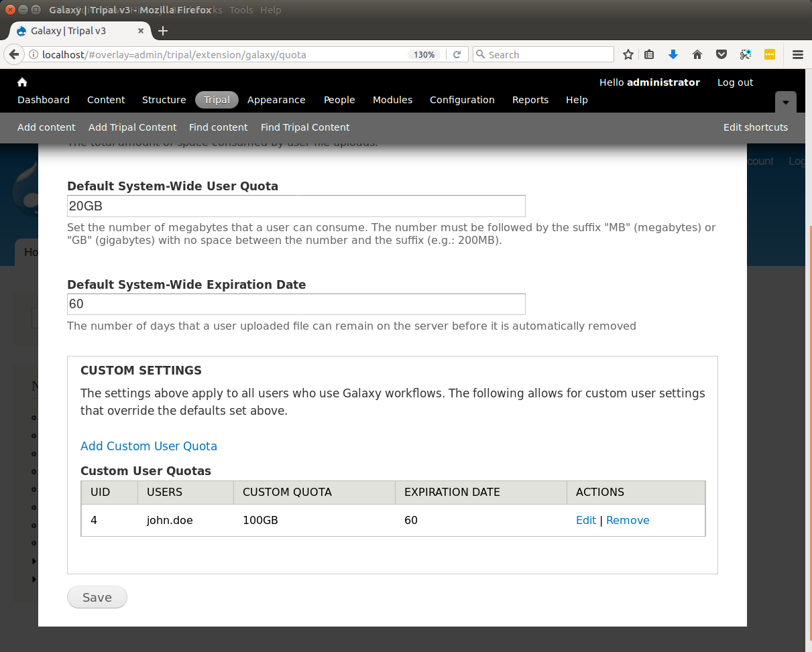812x652 pixels.
Task: Click Add Tripal Content shortcut
Action: pos(132,127)
